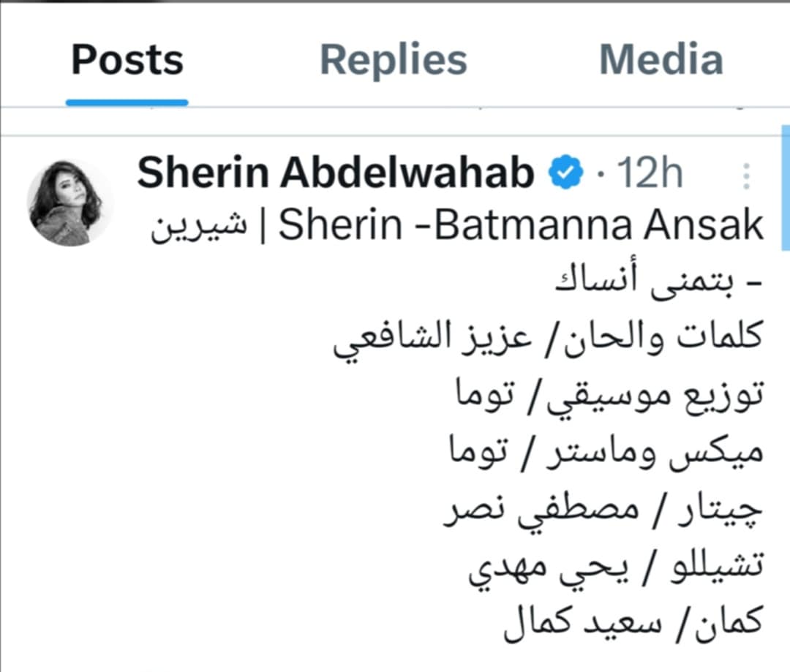Click the blue verified badge
This screenshot has width=790, height=672.
point(567,174)
